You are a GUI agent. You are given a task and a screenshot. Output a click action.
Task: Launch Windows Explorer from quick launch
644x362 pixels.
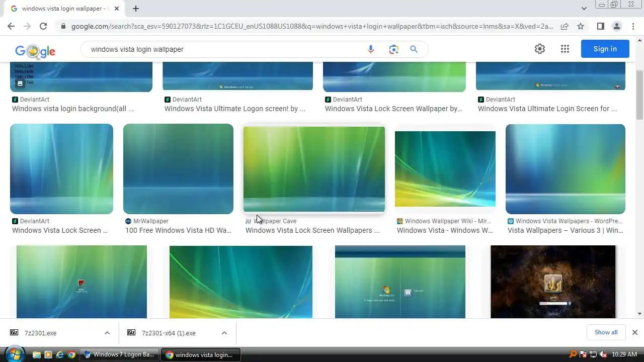point(37,354)
